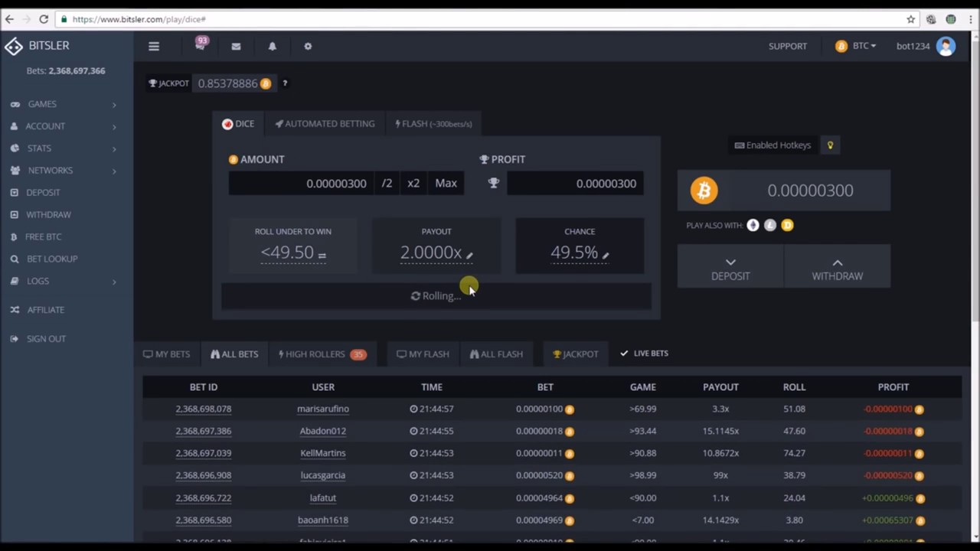Click Sign Out in sidebar
The height and width of the screenshot is (551, 980).
tap(46, 339)
